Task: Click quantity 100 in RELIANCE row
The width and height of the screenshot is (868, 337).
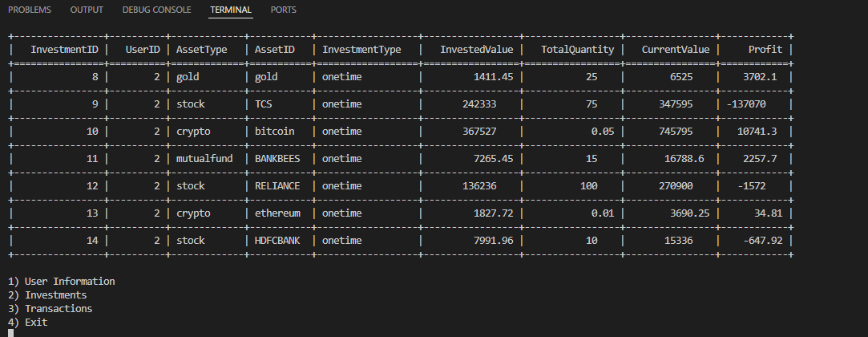Action: click(x=588, y=185)
